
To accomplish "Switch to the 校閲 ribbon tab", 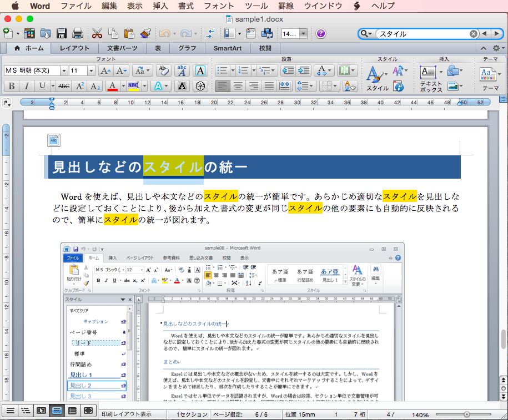I will 265,48.
